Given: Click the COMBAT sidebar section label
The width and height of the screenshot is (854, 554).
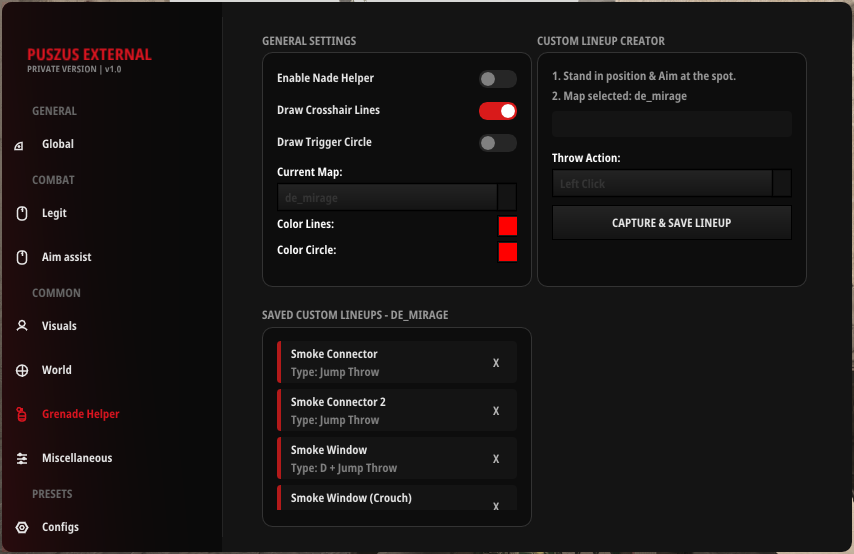Looking at the screenshot, I should pyautogui.click(x=53, y=180).
